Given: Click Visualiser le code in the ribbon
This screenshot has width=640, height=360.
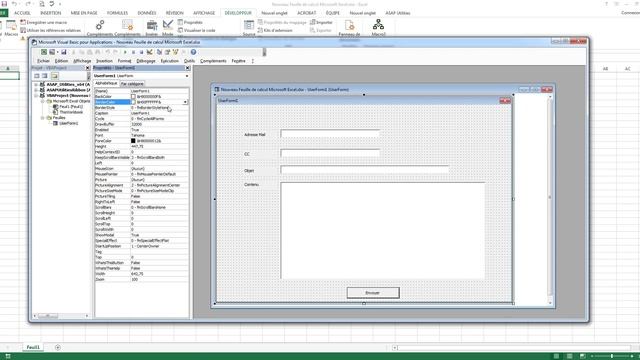Looking at the screenshot, I should click(x=196, y=30).
